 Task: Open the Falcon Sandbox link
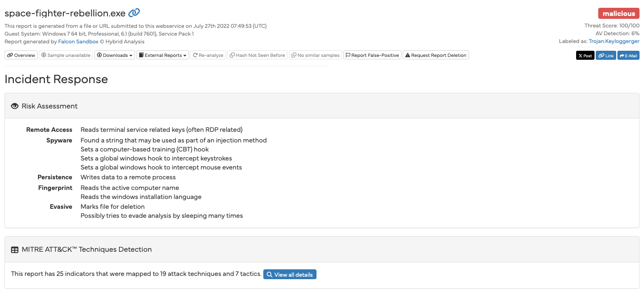tap(78, 42)
